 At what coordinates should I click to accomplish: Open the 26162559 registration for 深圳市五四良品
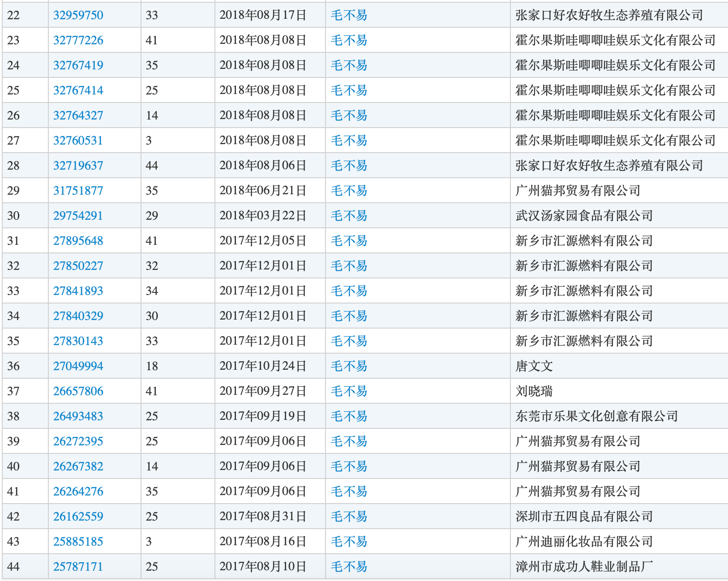tap(77, 516)
